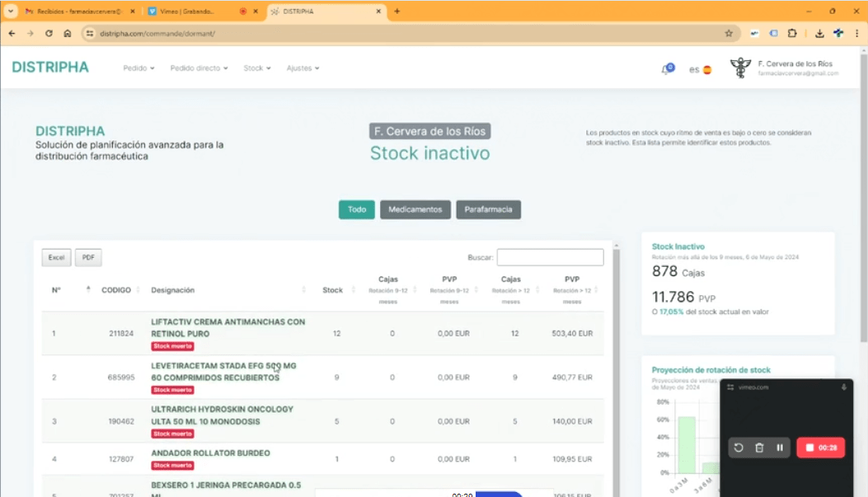This screenshot has height=497, width=868.
Task: Restart the Vimeo recording
Action: pos(739,448)
